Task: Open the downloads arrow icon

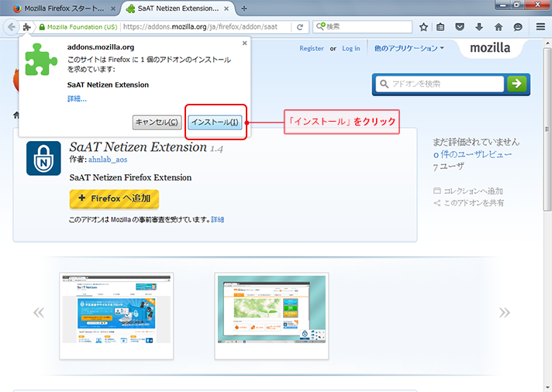Action: [479, 27]
